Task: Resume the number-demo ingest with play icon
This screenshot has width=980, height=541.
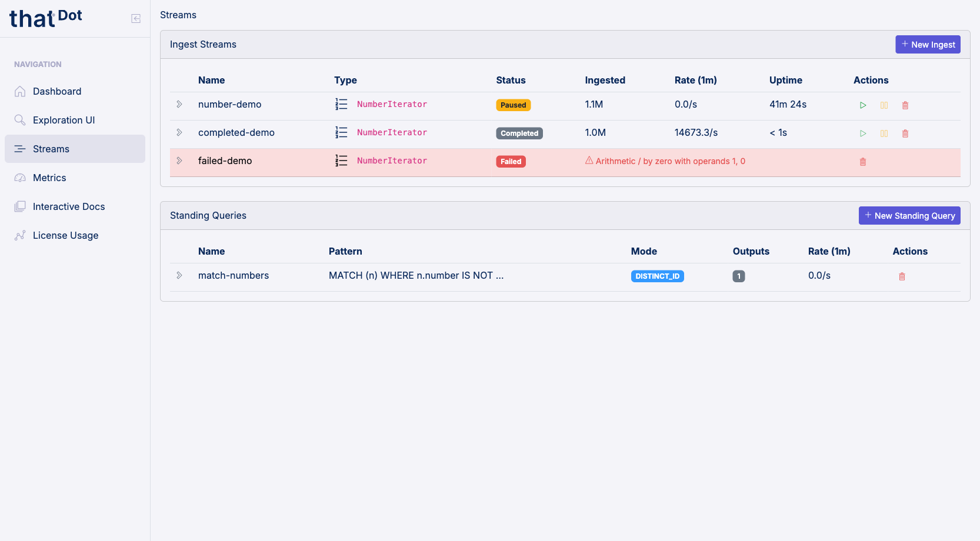Action: click(x=863, y=105)
